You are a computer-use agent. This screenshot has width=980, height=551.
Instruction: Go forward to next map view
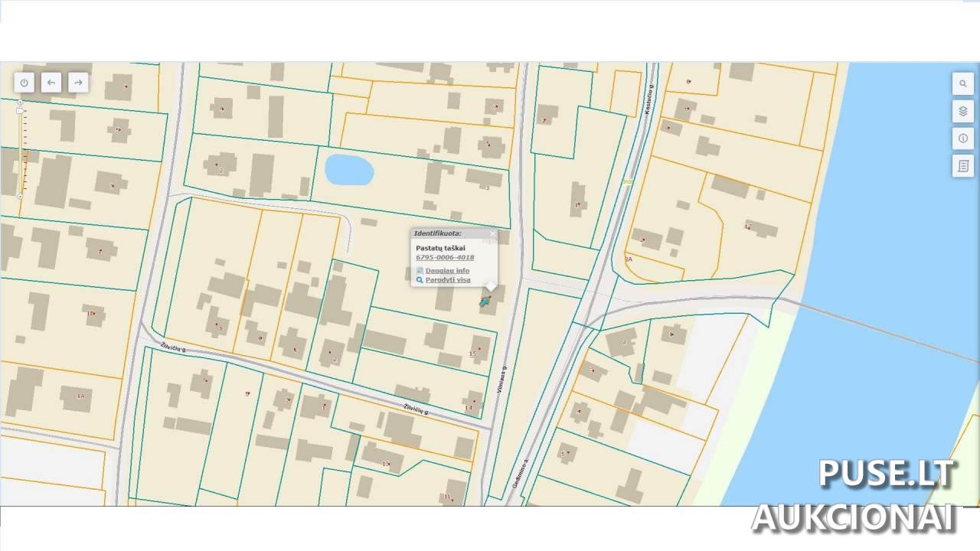pos(78,83)
